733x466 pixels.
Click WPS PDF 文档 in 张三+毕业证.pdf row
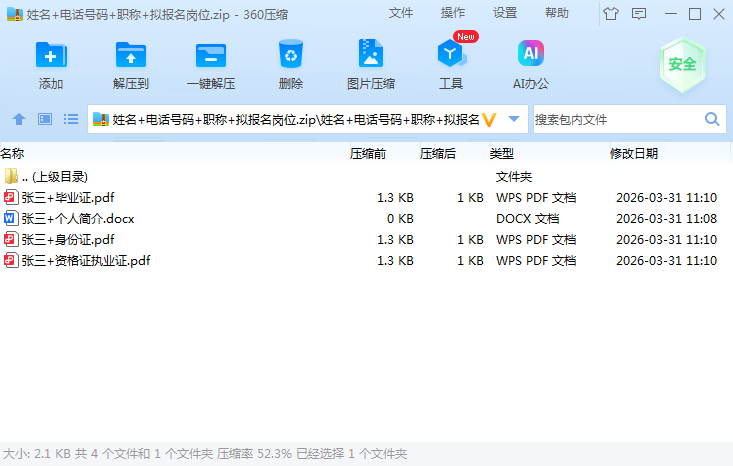tap(536, 198)
